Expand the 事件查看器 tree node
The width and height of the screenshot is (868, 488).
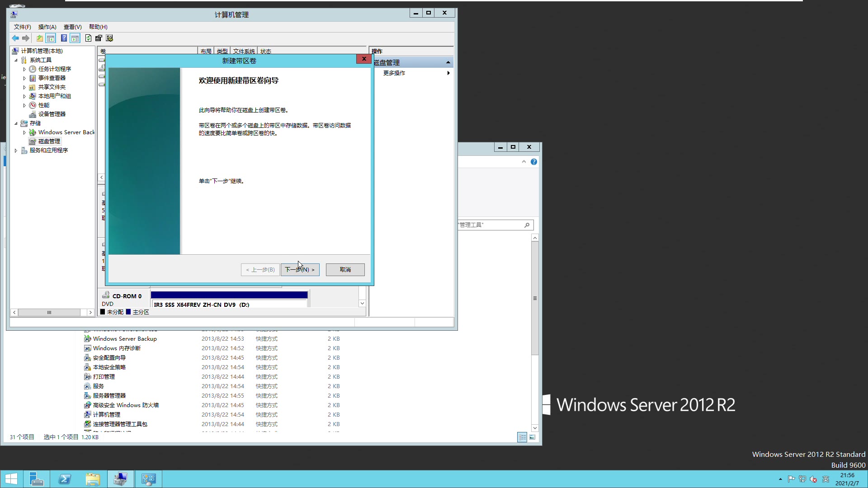(24, 78)
